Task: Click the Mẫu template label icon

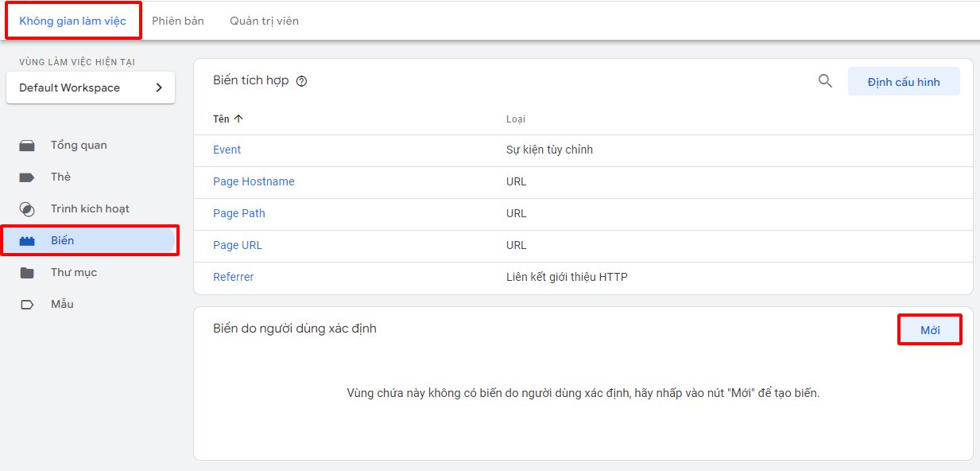Action: [x=27, y=305]
